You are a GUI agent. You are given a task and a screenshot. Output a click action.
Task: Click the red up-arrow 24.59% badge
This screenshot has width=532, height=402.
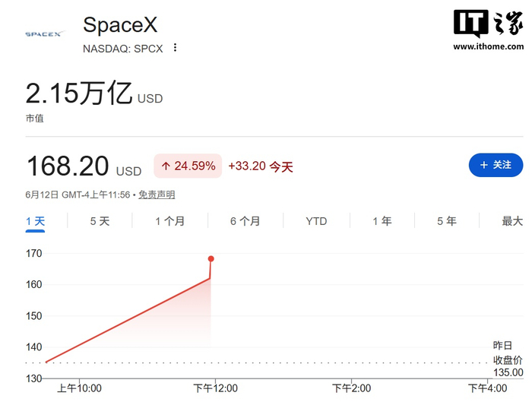click(x=188, y=166)
